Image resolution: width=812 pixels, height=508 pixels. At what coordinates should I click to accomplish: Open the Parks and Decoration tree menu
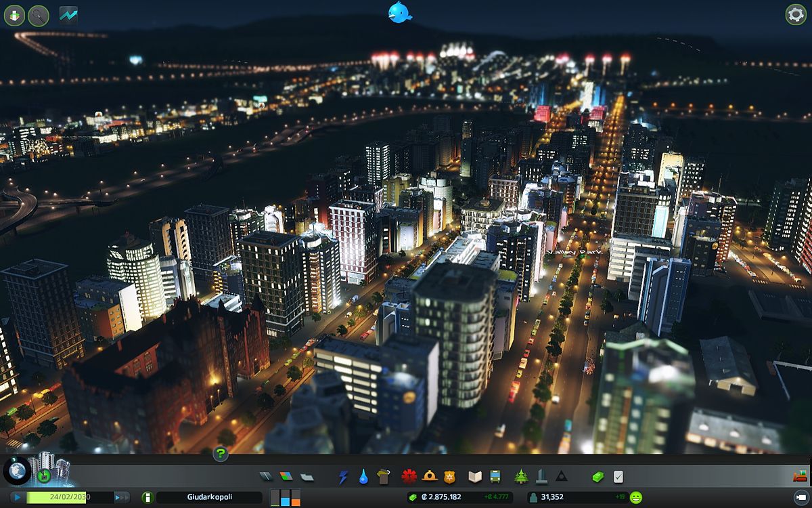pyautogui.click(x=521, y=477)
